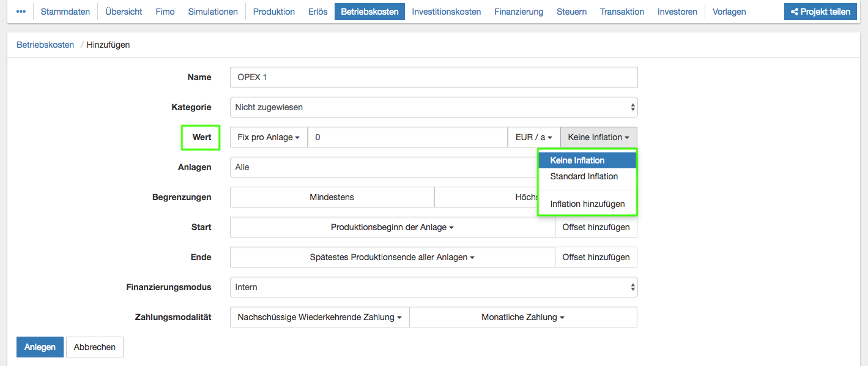Click the Betriebskosten breadcrumb link
868x366 pixels.
pos(45,45)
